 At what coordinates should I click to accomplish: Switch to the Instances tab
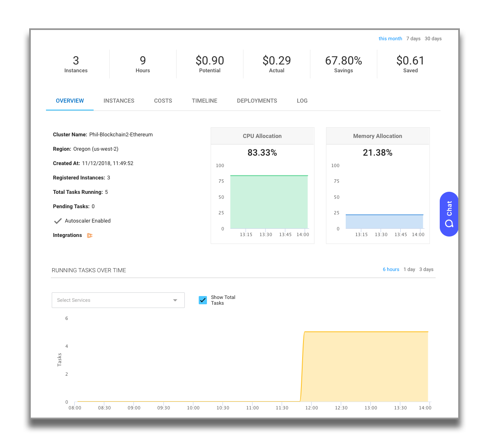point(119,101)
